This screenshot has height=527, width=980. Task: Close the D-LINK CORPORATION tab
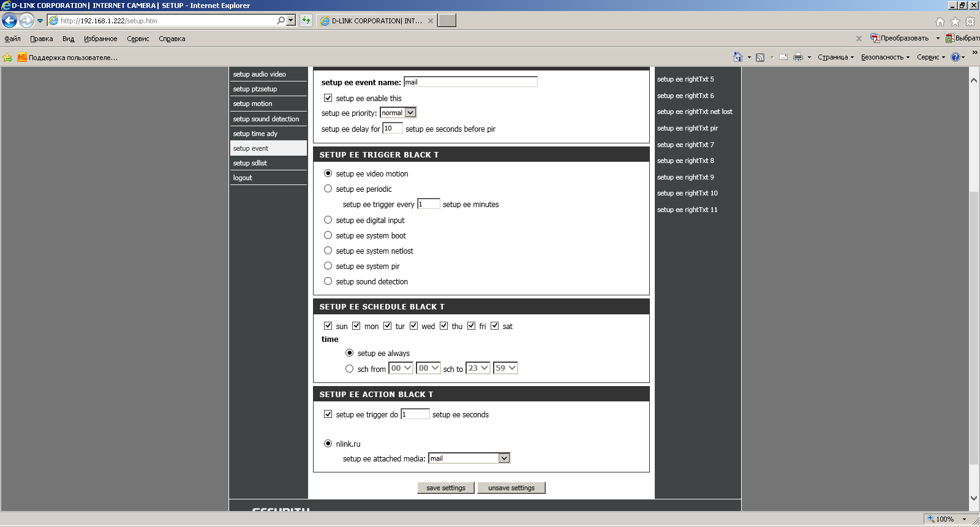[x=431, y=21]
